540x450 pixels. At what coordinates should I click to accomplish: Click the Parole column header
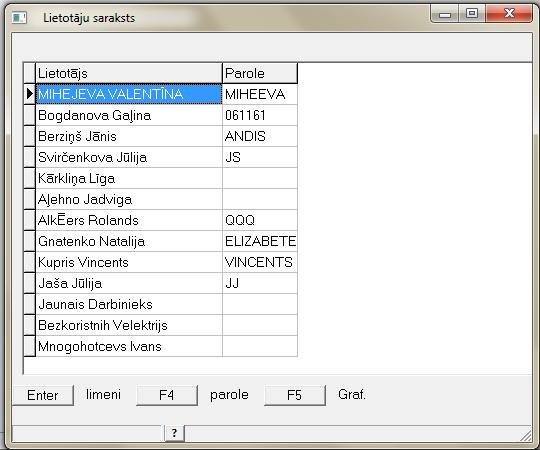tap(260, 73)
